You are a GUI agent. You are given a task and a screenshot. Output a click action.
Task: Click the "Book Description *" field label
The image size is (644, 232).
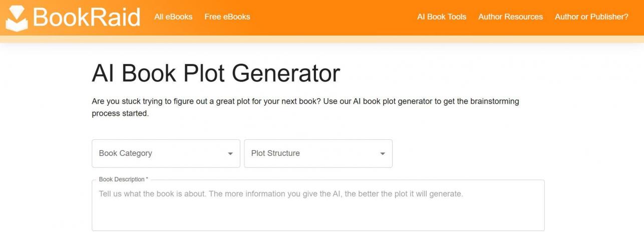tap(123, 179)
